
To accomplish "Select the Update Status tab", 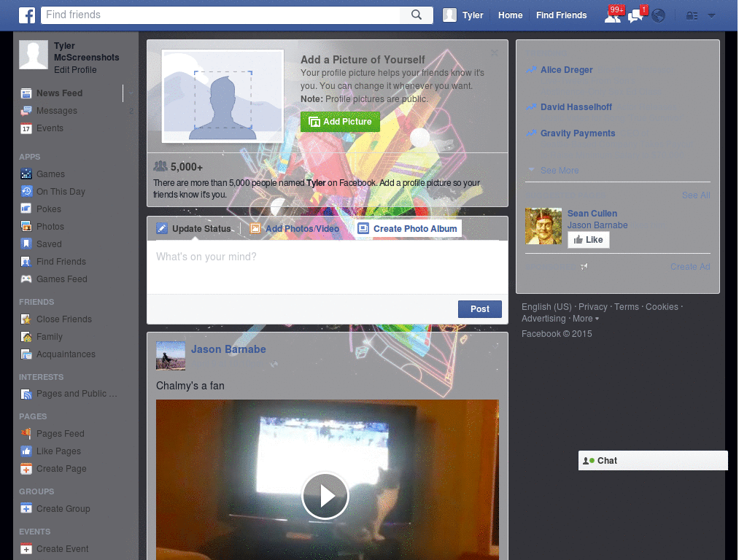I will point(194,228).
